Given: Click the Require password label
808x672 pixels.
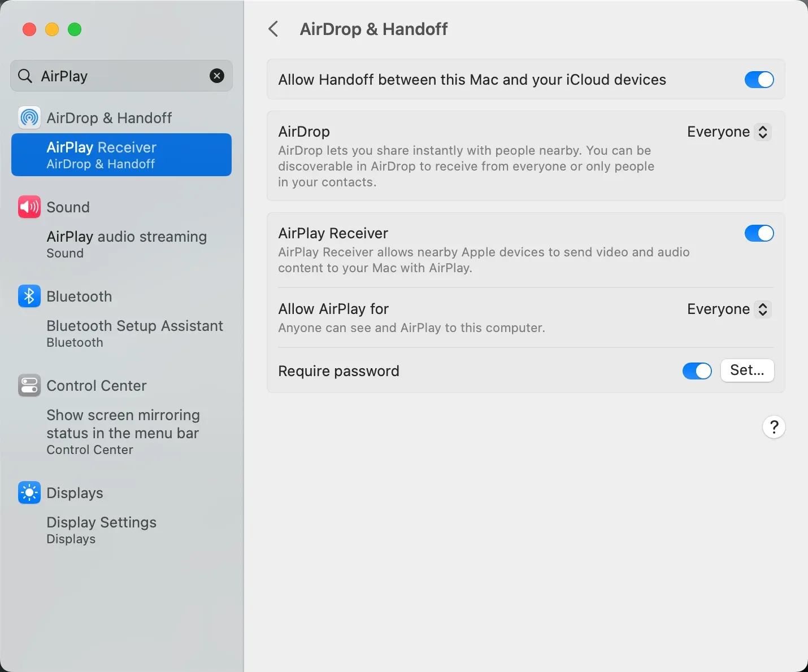Looking at the screenshot, I should 338,371.
